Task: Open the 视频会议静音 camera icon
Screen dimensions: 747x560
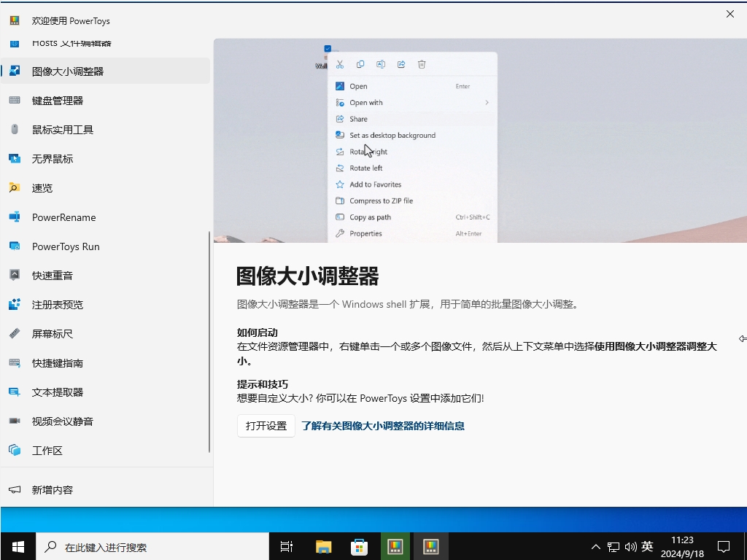Action: [x=15, y=421]
